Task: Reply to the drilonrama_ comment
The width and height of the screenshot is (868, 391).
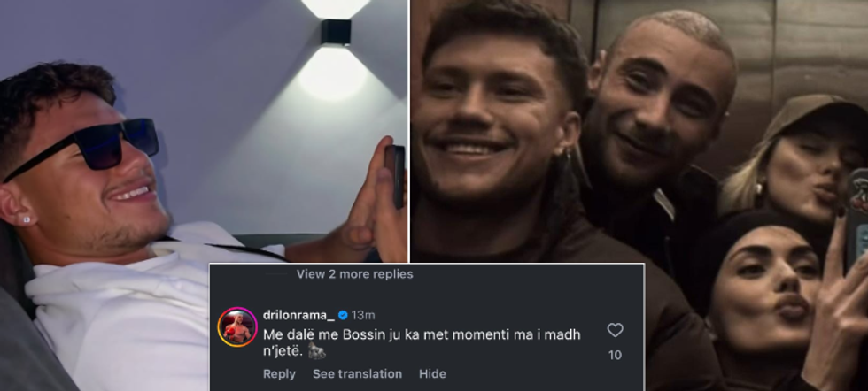Action: [x=279, y=374]
